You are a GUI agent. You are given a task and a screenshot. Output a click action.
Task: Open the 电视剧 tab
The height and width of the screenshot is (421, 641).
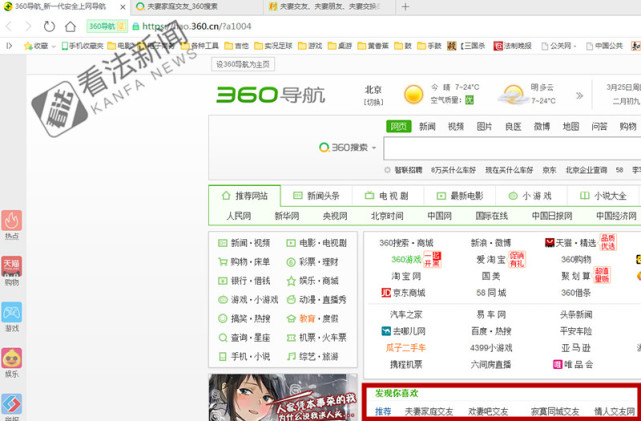click(388, 196)
